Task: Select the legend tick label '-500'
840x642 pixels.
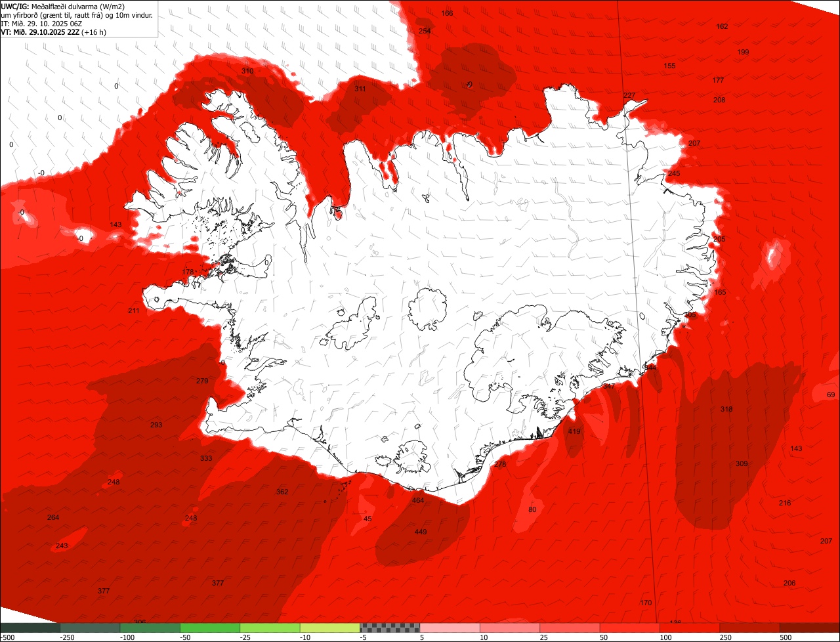Action: tap(8, 637)
